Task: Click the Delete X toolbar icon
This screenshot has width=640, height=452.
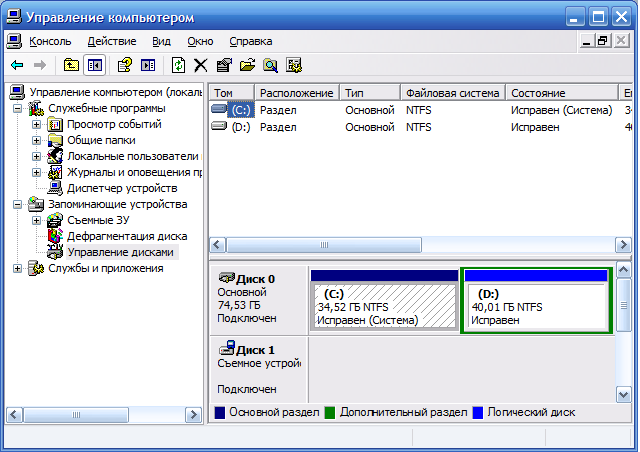Action: point(201,65)
